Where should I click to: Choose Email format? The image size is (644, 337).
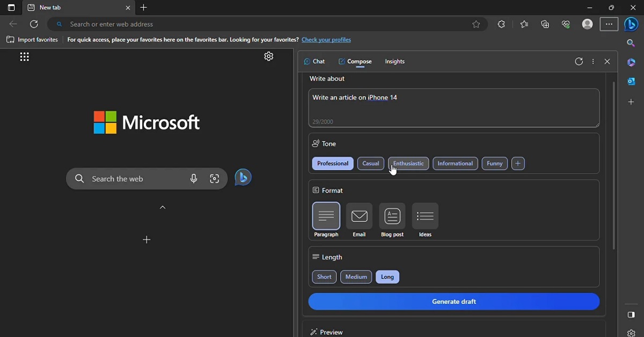click(359, 220)
